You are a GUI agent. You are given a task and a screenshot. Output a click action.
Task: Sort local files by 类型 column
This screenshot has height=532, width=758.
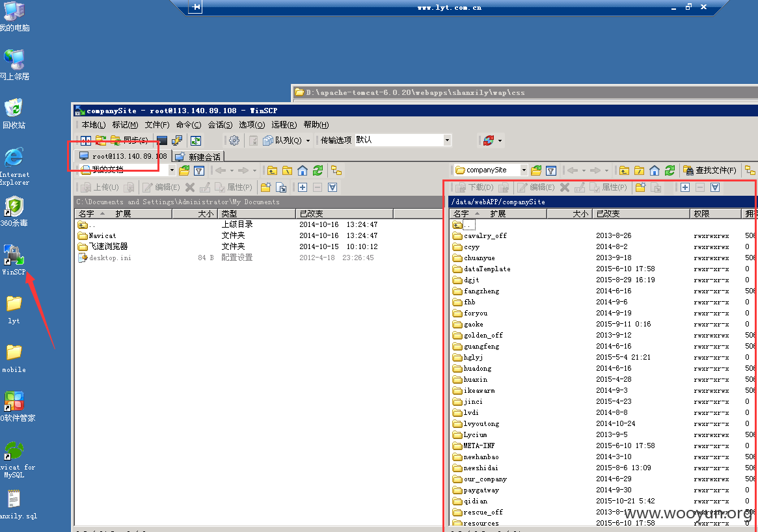[256, 213]
